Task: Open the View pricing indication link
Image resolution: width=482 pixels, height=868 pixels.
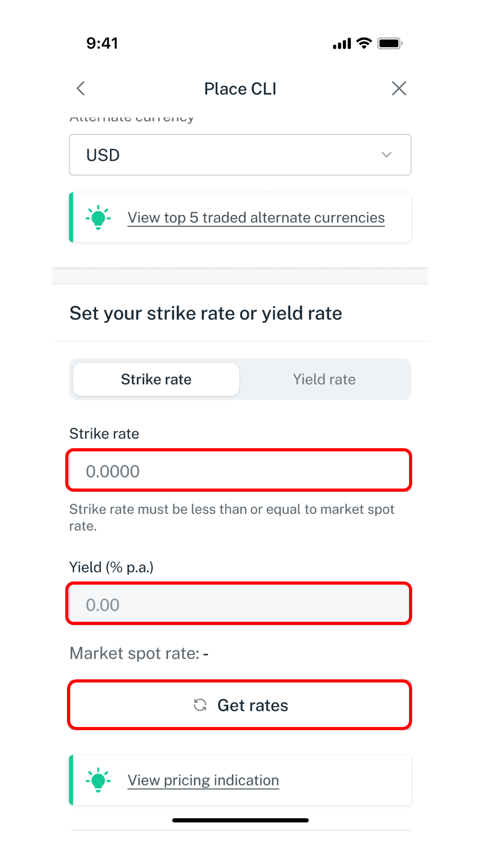Action: tap(203, 780)
